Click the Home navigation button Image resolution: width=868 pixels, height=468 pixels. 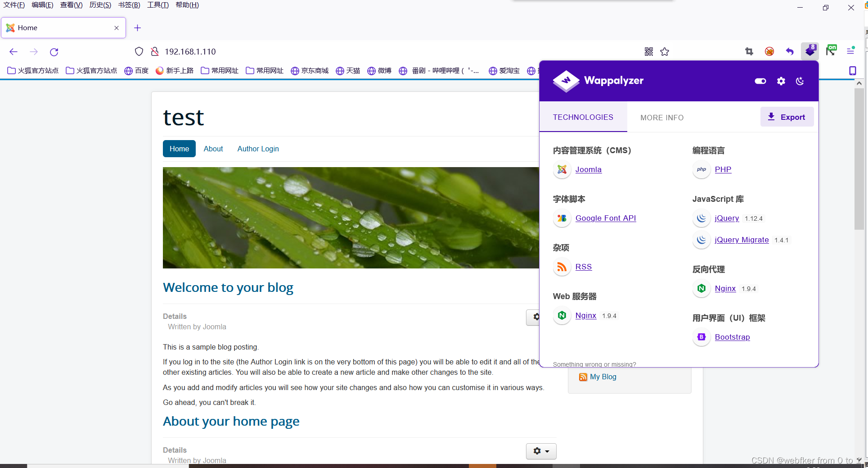click(179, 149)
